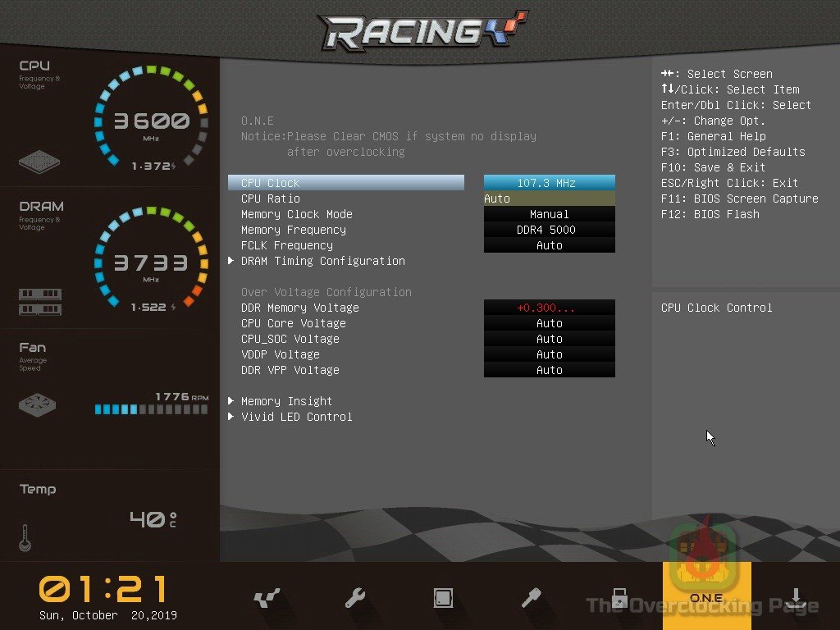The width and height of the screenshot is (840, 630).
Task: Open the Advanced wrench icon tab
Action: (355, 598)
